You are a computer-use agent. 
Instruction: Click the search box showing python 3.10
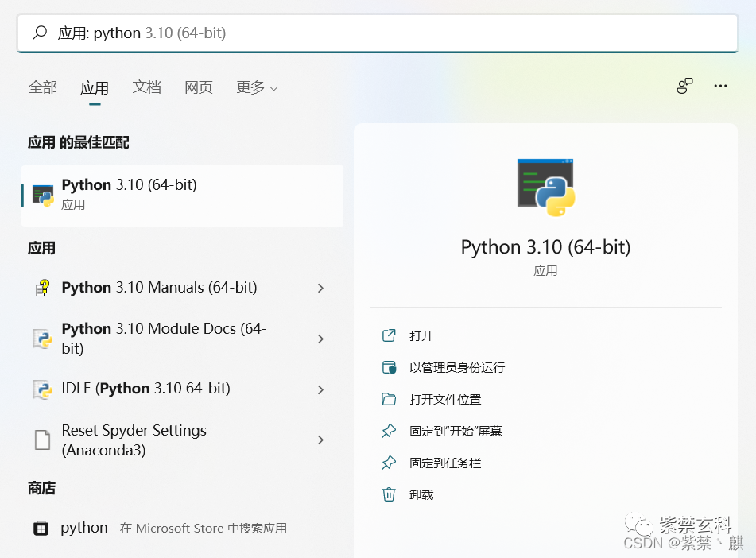pyautogui.click(x=378, y=33)
